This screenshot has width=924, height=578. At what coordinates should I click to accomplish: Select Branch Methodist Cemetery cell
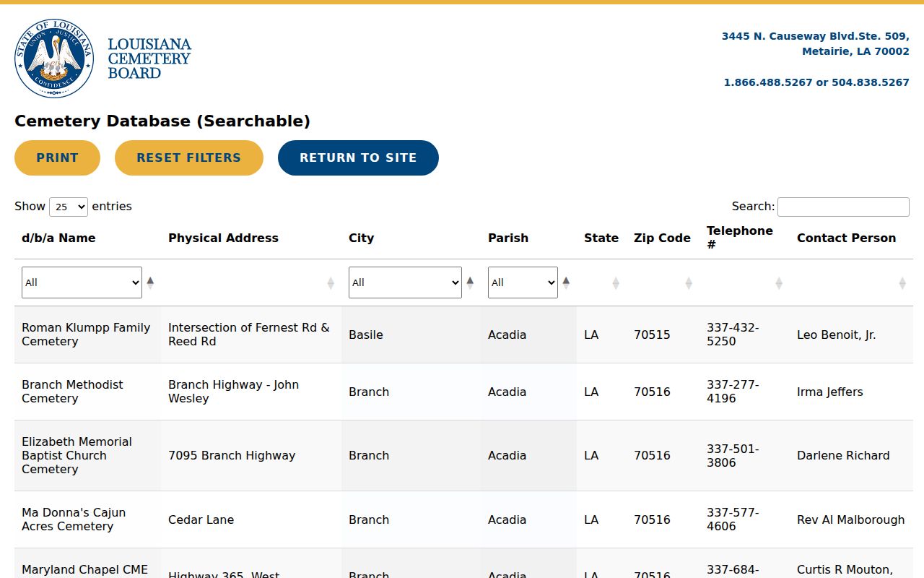point(87,392)
